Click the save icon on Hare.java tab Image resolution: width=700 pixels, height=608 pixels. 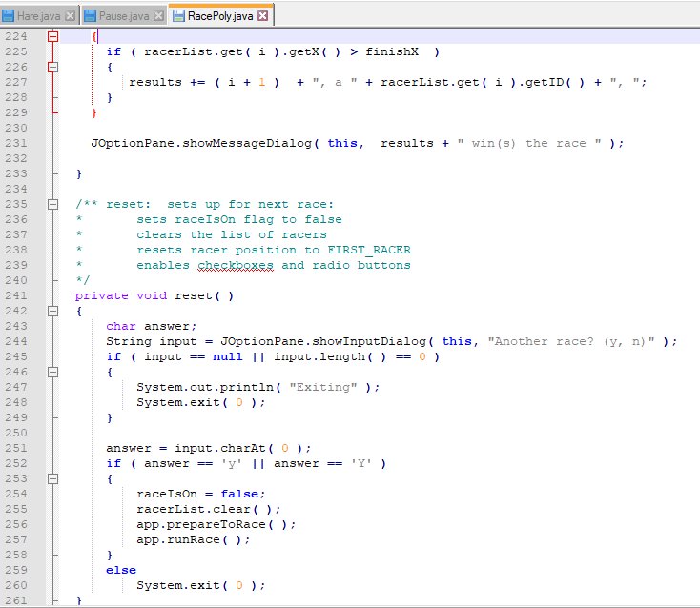point(8,16)
